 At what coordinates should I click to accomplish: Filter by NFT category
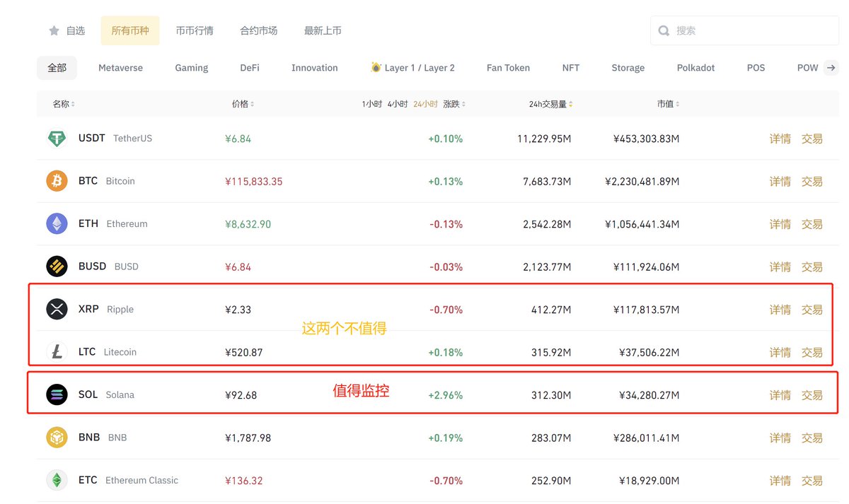[571, 68]
